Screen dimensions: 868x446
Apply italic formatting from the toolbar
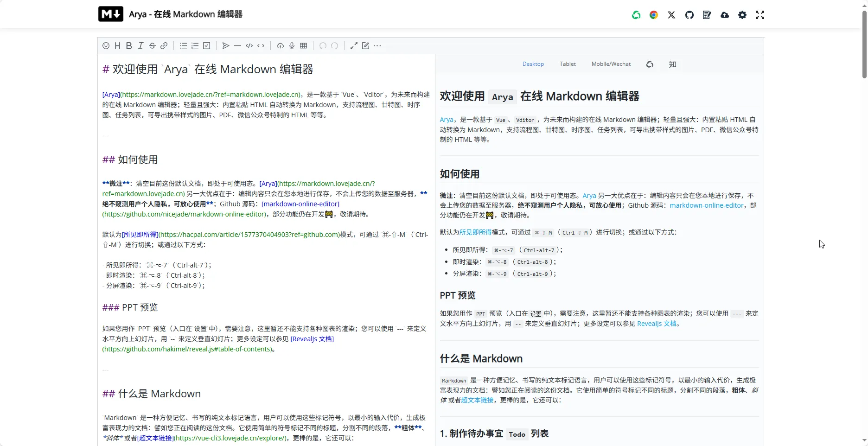click(x=140, y=46)
